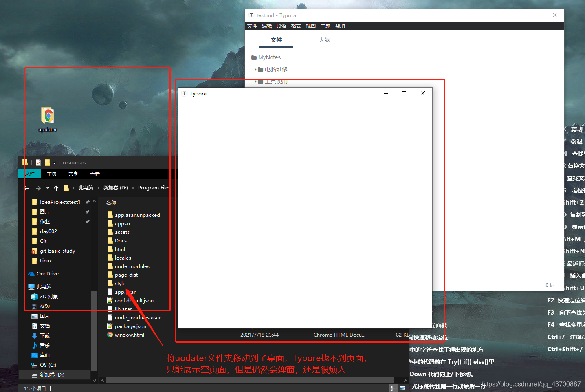585x392 pixels.
Task: Expand the chevron after 此电脑 in the address bar
Action: click(98, 188)
